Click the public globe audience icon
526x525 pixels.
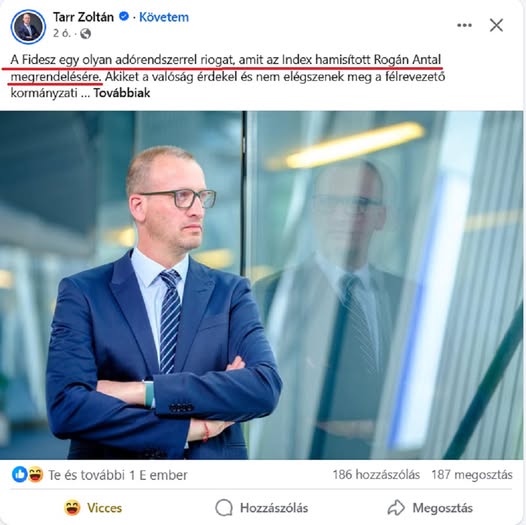coord(86,34)
